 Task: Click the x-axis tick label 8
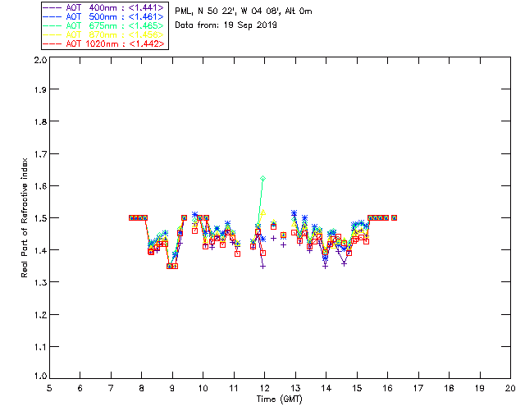click(142, 388)
